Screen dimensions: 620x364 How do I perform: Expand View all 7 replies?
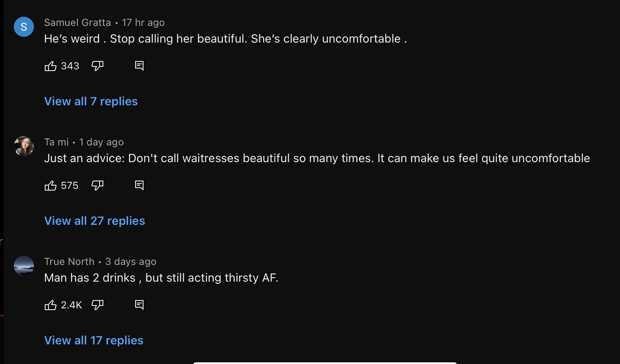[x=91, y=101]
